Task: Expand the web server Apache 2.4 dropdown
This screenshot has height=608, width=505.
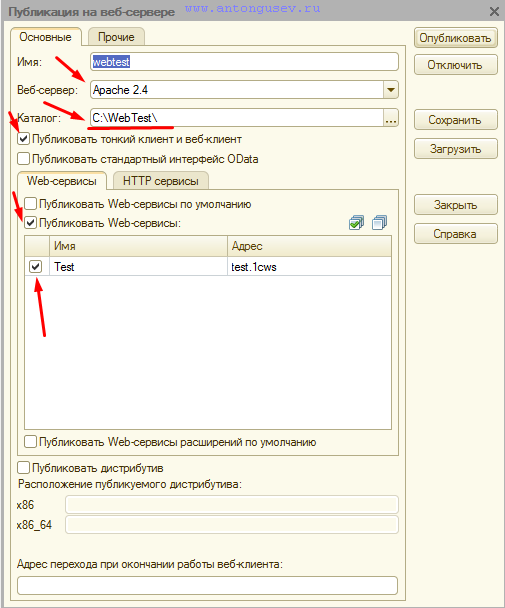Action: click(x=391, y=90)
